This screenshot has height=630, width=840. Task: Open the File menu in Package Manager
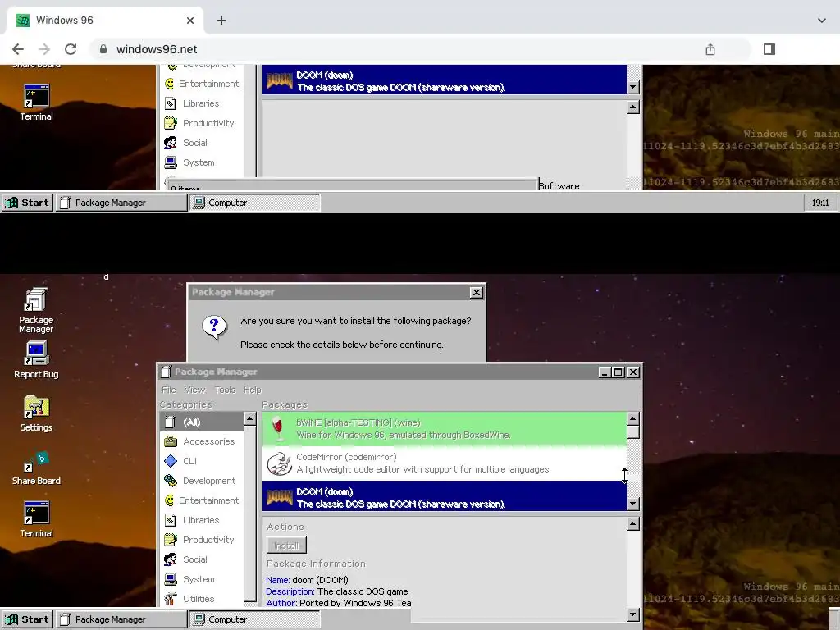169,390
